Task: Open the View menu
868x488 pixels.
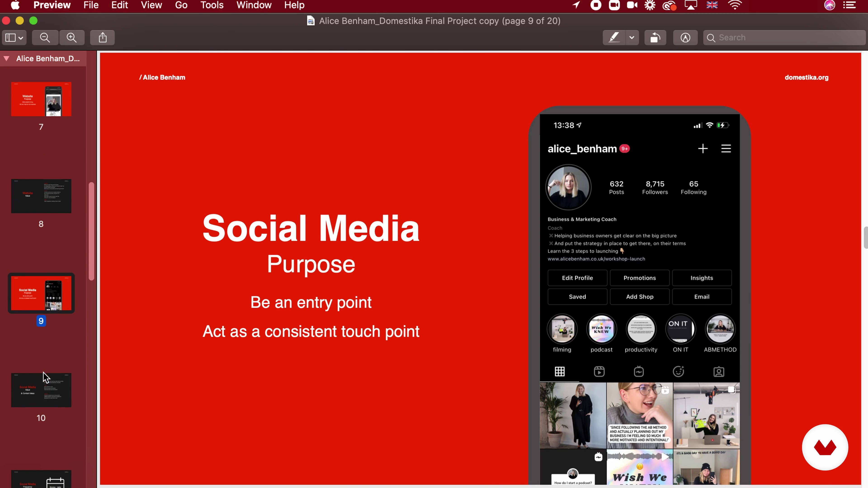Action: 151,5
